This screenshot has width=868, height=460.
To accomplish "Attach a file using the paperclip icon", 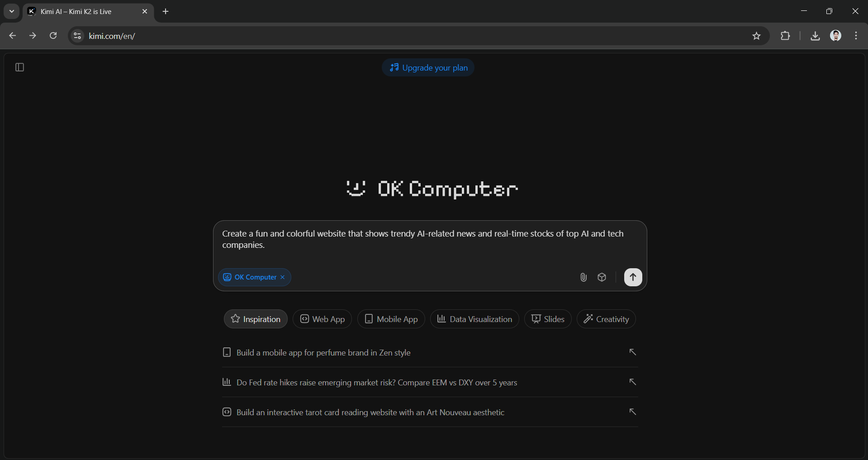I will pos(583,277).
